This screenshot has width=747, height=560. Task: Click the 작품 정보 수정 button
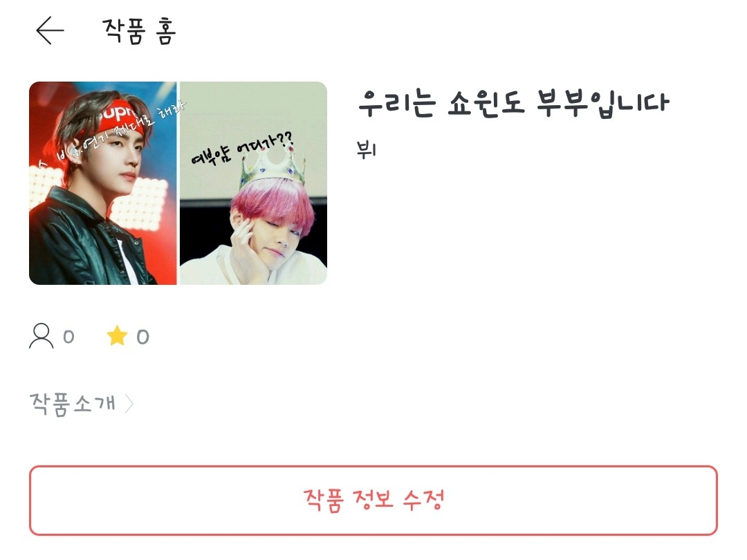pyautogui.click(x=373, y=501)
